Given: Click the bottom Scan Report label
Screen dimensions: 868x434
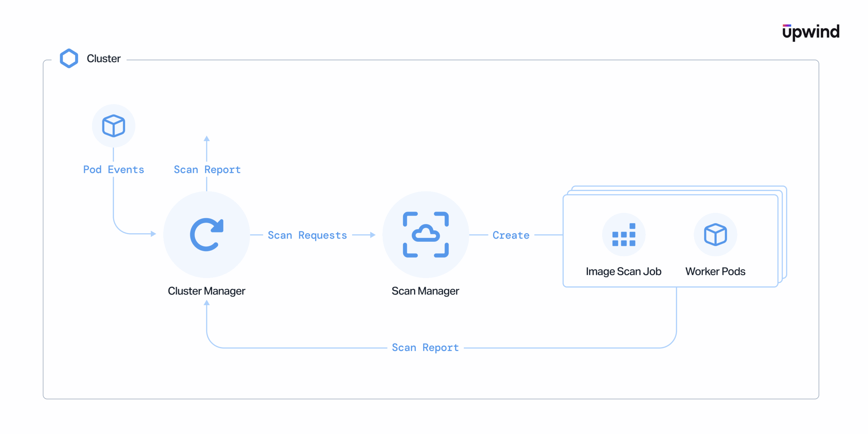Looking at the screenshot, I should (x=425, y=348).
